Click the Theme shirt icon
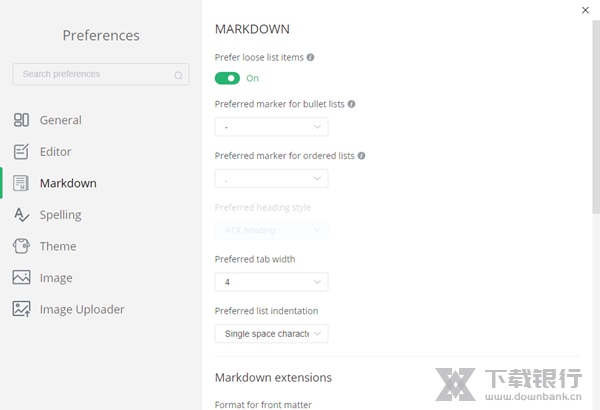 [x=21, y=246]
